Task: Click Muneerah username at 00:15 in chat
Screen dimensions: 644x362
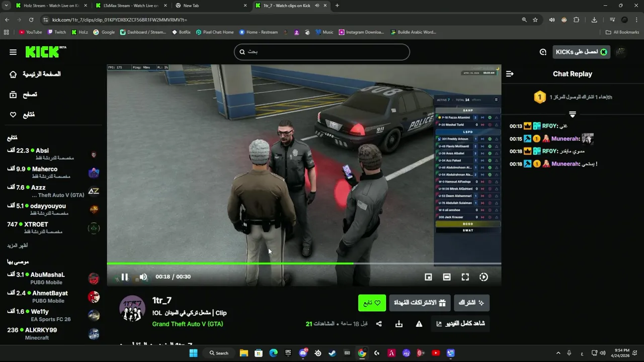Action: click(566, 139)
